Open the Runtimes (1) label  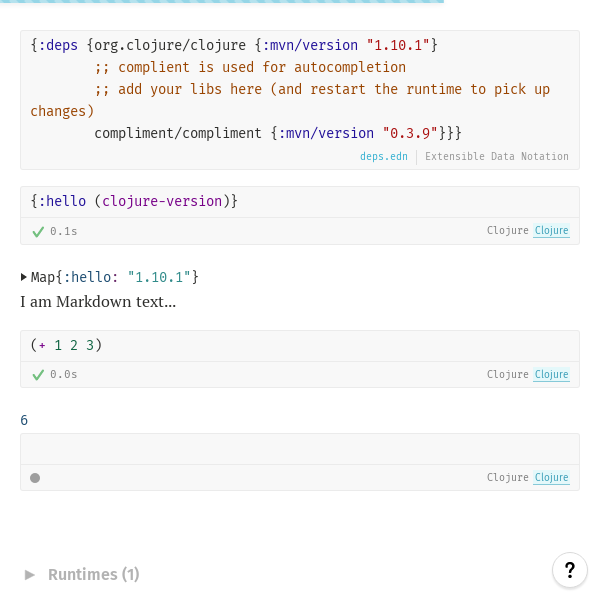click(93, 575)
